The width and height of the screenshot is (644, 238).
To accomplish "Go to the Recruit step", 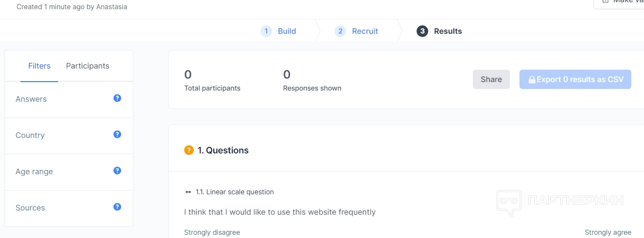I will pos(365,31).
